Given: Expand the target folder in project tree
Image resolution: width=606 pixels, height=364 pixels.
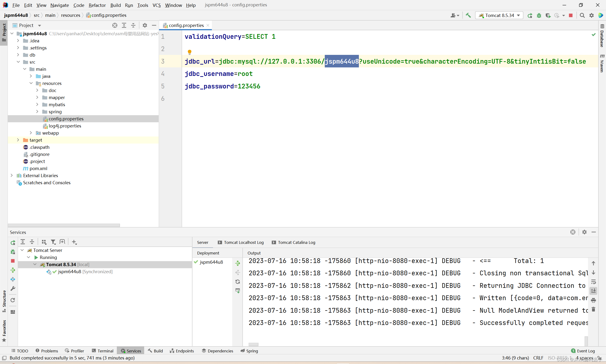Looking at the screenshot, I should [18, 140].
